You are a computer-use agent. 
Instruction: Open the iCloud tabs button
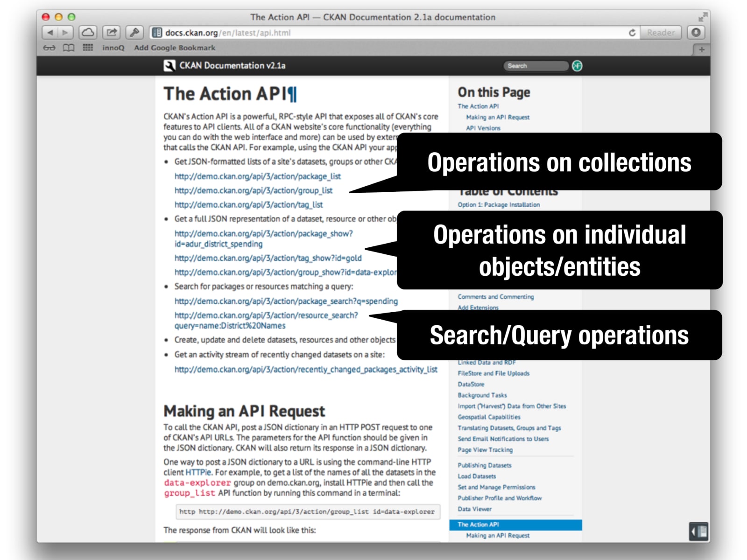tap(88, 33)
